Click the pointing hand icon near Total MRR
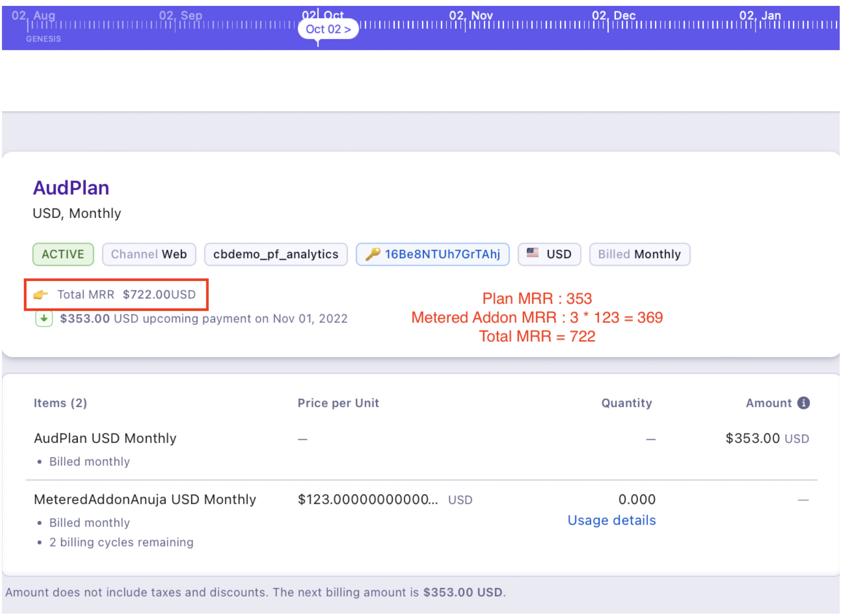The width and height of the screenshot is (849, 616). click(41, 294)
